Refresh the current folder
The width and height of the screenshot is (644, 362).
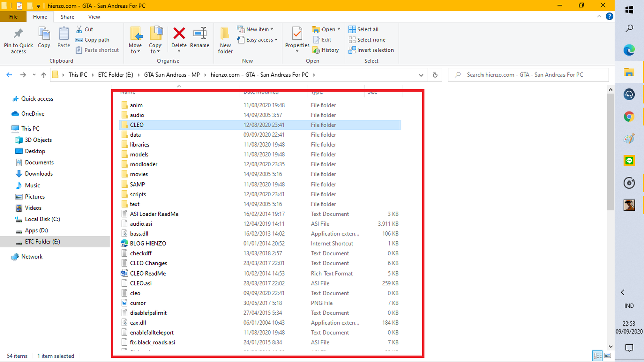(435, 75)
